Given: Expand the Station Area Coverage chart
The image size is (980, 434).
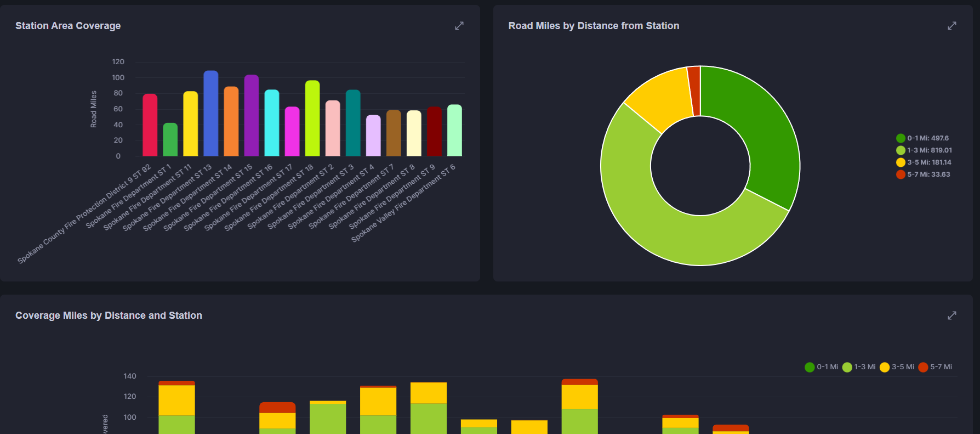Looking at the screenshot, I should (x=459, y=26).
